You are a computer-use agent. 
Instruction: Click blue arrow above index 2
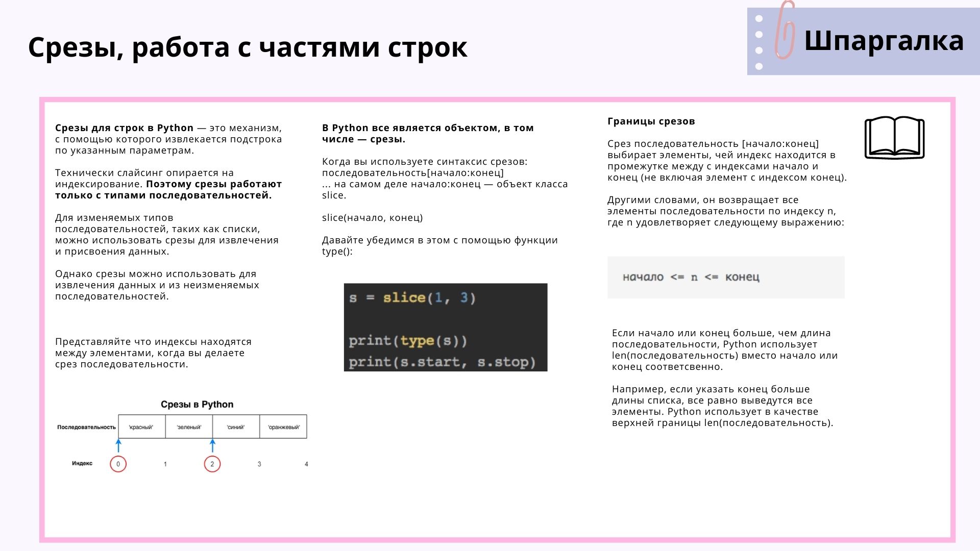point(213,446)
